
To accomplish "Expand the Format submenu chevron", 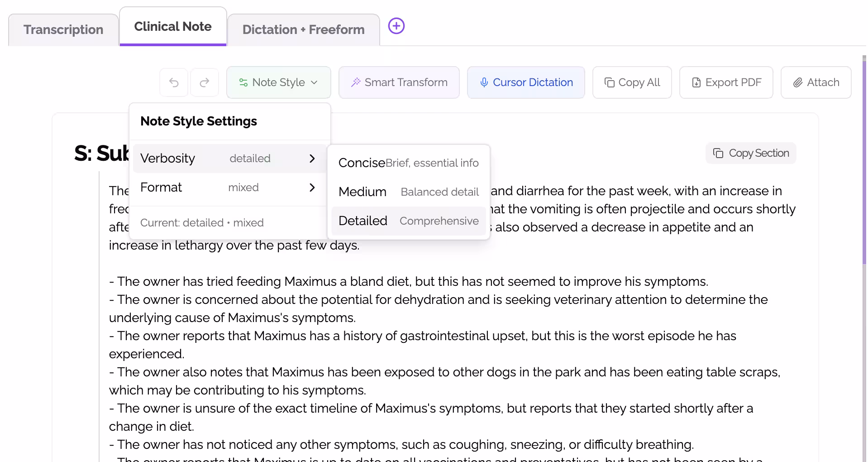I will tap(311, 187).
